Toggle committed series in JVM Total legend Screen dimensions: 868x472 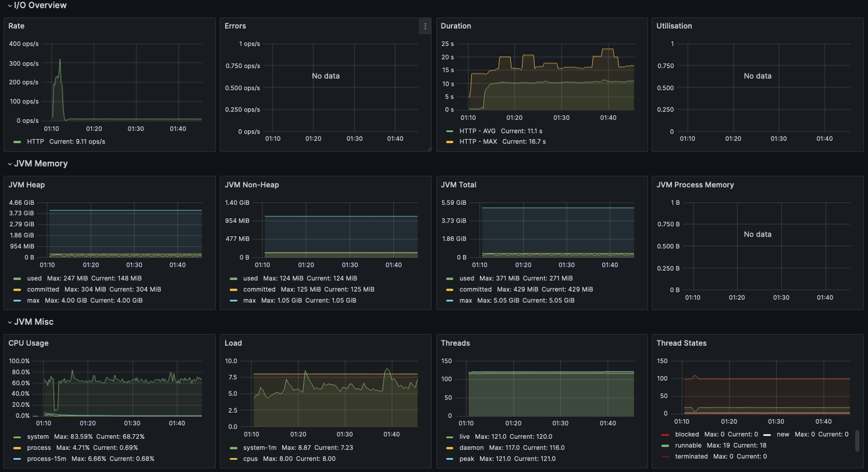tap(475, 289)
